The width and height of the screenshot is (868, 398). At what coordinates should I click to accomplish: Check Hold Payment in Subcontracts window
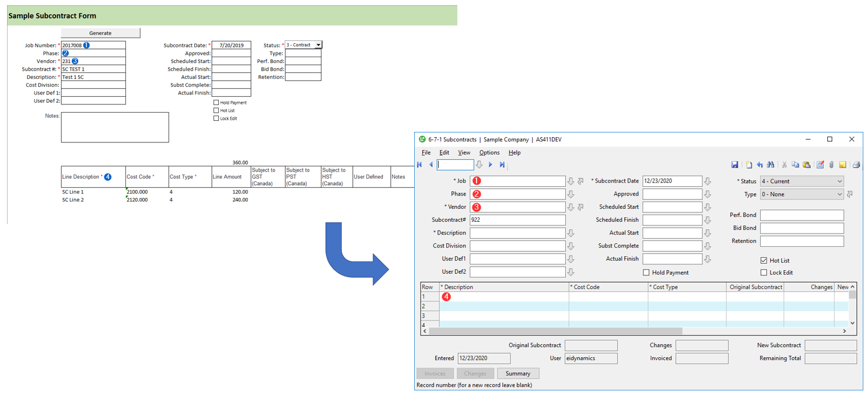(646, 273)
